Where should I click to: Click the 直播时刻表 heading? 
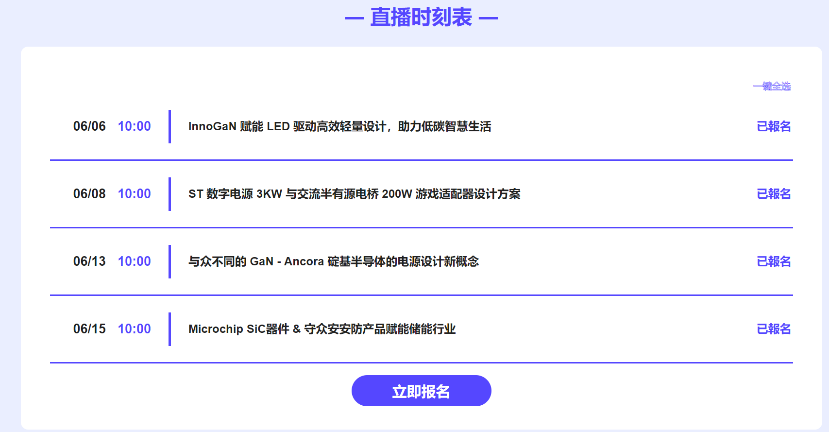point(421,18)
